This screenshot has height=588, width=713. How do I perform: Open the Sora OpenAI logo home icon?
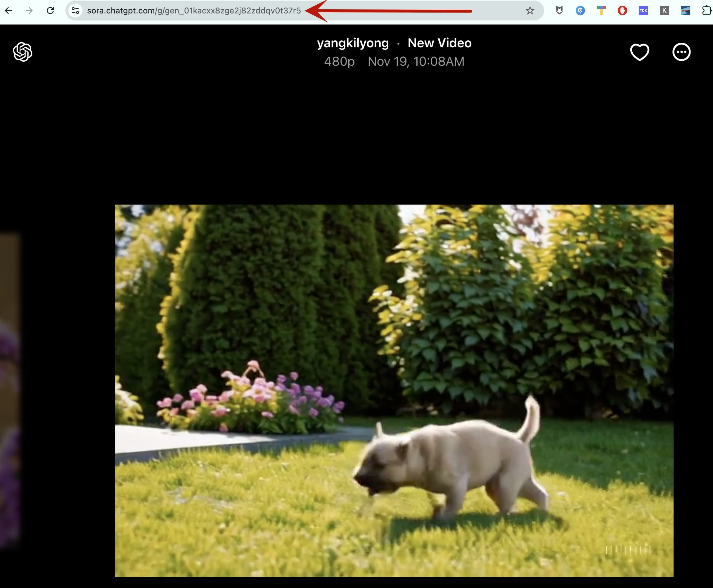pyautogui.click(x=22, y=51)
